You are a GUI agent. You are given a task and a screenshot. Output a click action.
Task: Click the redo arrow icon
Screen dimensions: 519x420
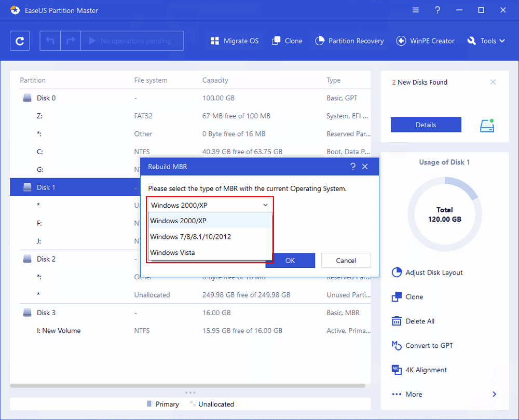pos(71,40)
